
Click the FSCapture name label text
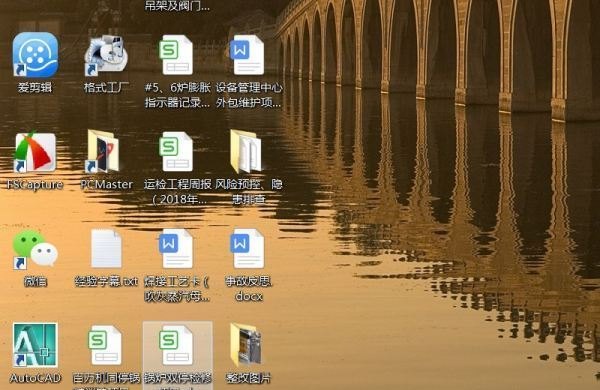point(35,184)
